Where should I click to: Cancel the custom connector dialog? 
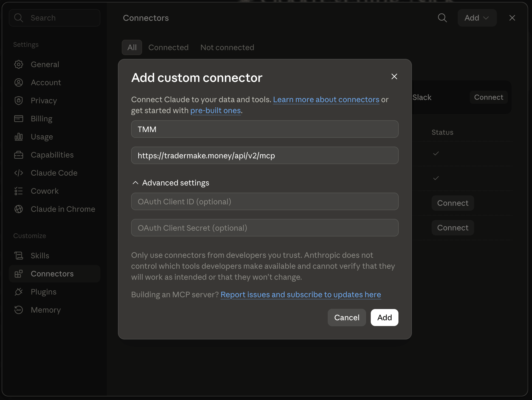347,318
